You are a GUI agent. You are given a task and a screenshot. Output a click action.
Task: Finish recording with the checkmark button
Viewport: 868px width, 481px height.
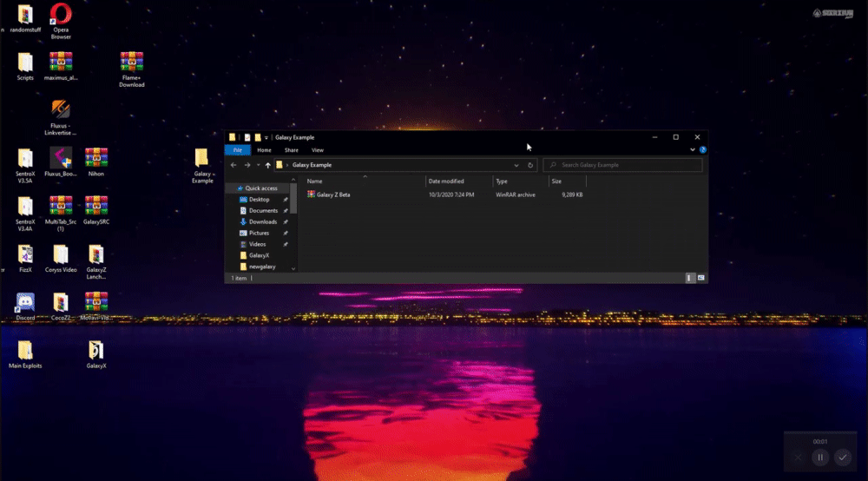[843, 458]
